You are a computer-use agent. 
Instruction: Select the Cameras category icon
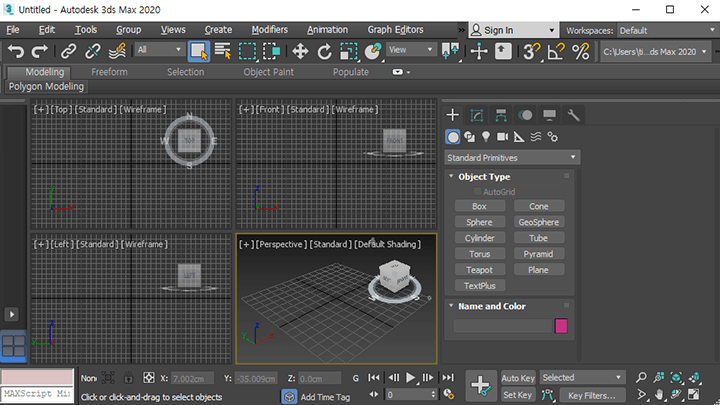[x=502, y=137]
